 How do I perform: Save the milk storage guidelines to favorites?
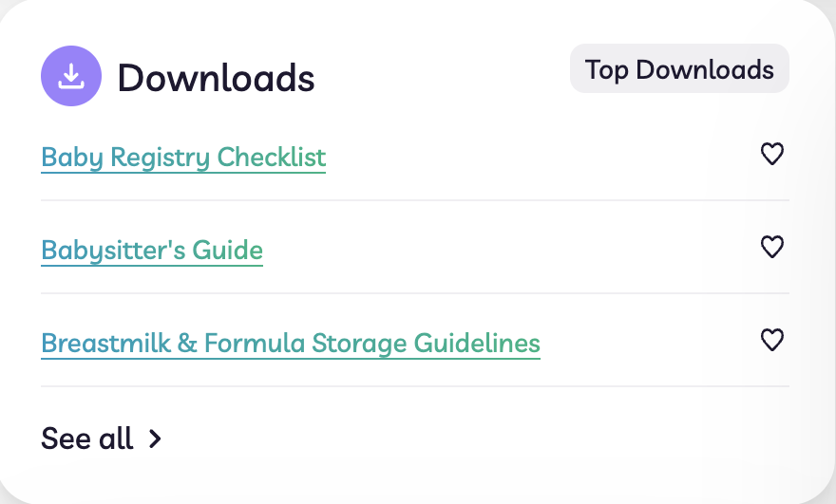771,340
